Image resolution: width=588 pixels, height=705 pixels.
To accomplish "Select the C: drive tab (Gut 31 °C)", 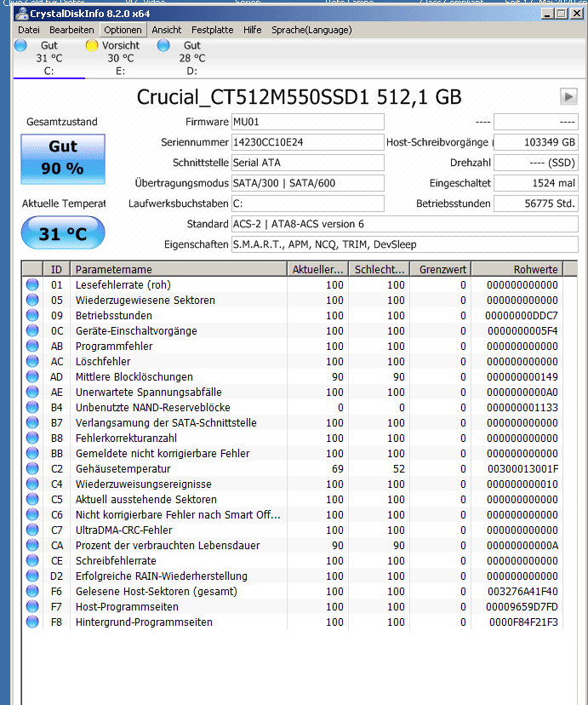I will [x=49, y=58].
